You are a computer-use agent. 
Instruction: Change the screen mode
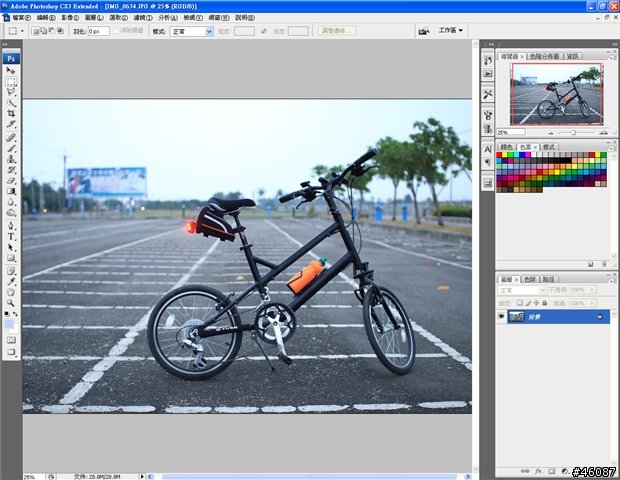click(x=11, y=352)
